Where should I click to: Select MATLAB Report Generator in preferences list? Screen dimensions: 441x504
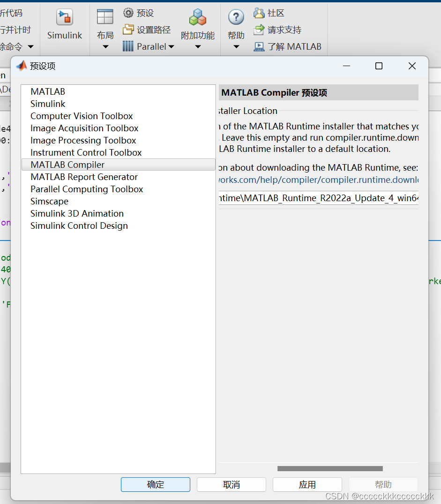[84, 177]
